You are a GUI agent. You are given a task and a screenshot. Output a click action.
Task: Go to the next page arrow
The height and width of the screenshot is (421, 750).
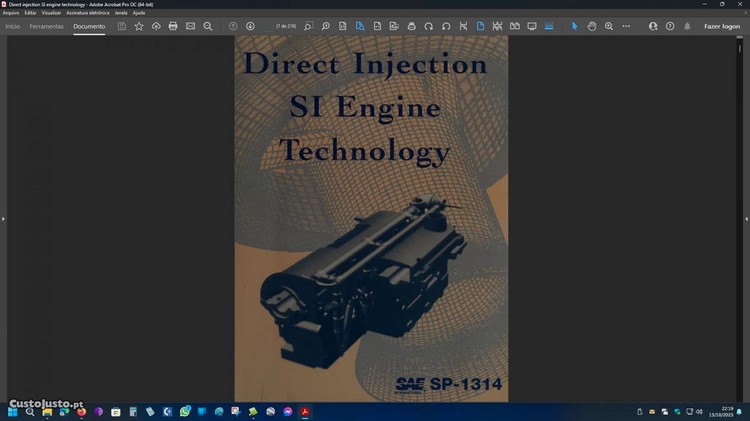coord(250,26)
